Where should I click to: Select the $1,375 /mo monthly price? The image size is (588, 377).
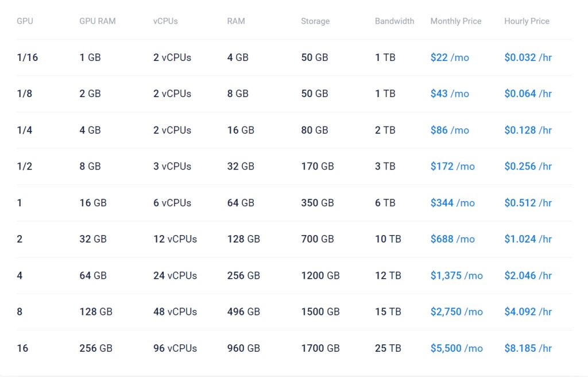[x=457, y=276]
